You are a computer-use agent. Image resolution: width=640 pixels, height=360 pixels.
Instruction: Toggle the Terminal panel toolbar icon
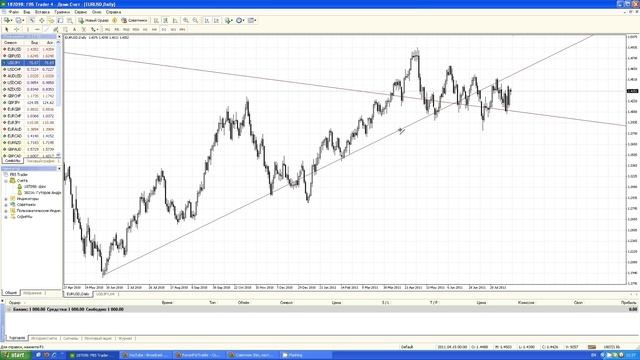tap(60, 20)
